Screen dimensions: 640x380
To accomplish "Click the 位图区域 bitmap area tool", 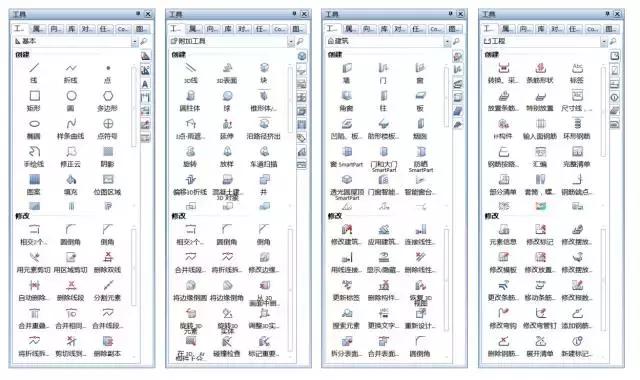I will tap(108, 184).
